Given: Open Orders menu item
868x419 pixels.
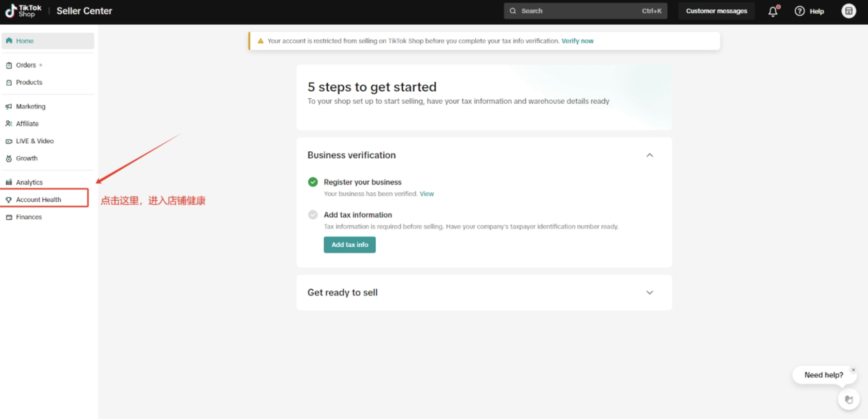Looking at the screenshot, I should 48,65.
